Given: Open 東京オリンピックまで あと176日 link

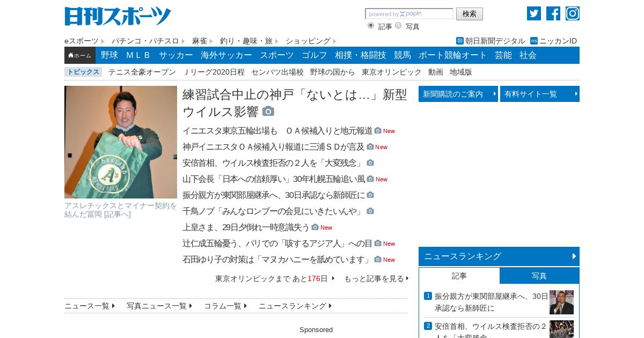Looking at the screenshot, I should click(x=275, y=278).
